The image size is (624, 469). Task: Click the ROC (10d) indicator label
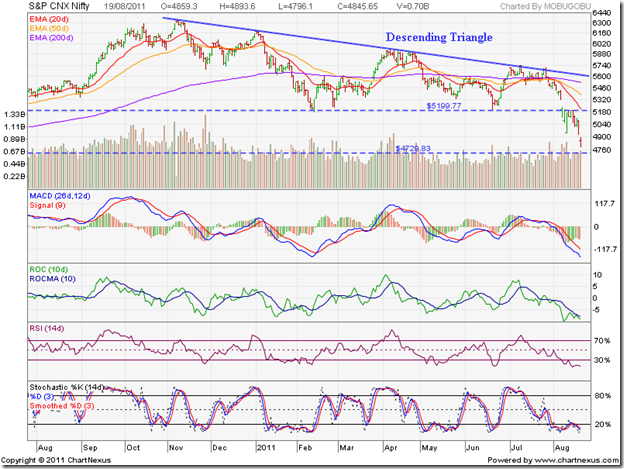pyautogui.click(x=49, y=269)
